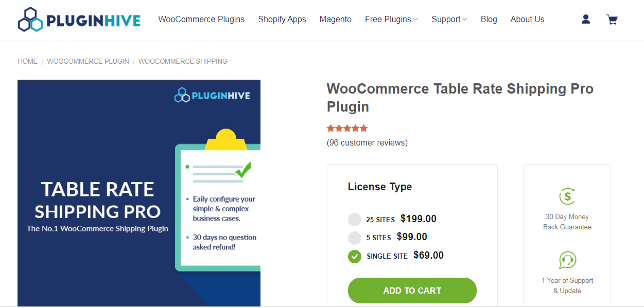Image resolution: width=644 pixels, height=308 pixels.
Task: Click the Table Rate Shipping Pro product image
Action: pos(139,193)
